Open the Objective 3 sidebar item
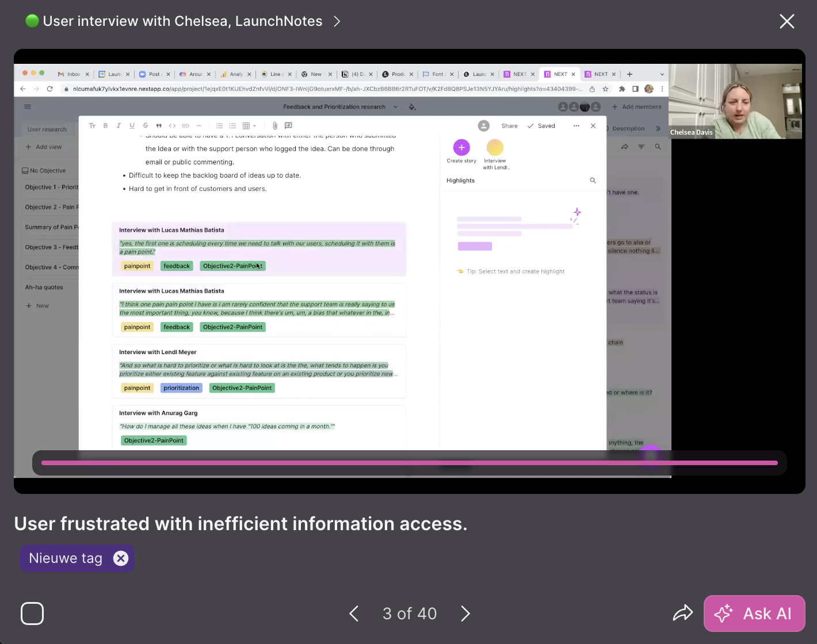 click(51, 247)
